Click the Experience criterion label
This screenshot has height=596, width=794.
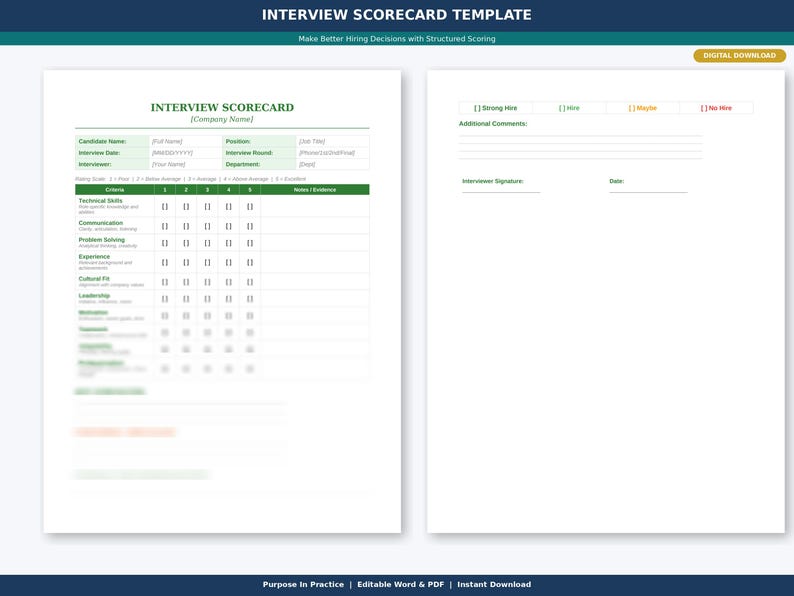94,257
